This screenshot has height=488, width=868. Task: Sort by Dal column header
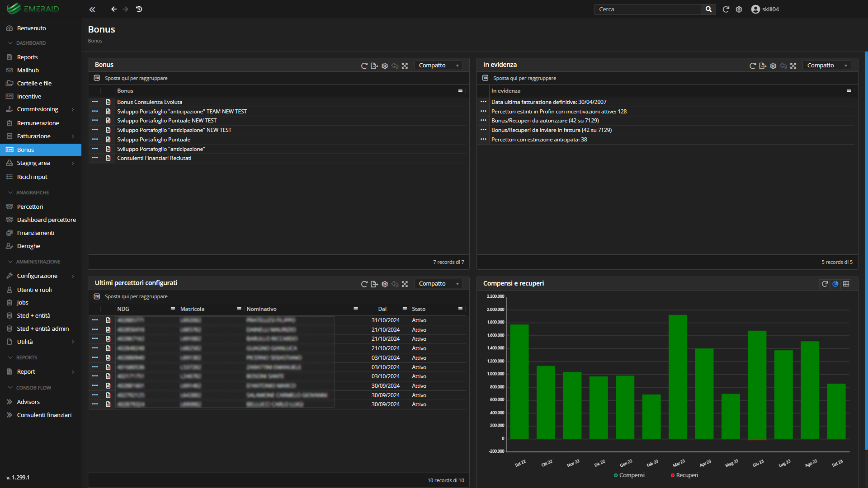[382, 309]
